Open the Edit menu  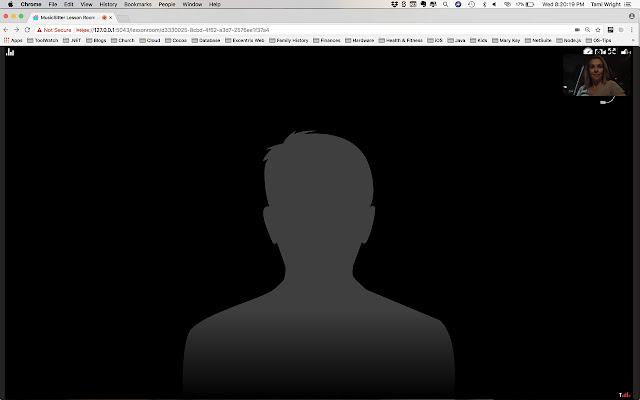69,4
